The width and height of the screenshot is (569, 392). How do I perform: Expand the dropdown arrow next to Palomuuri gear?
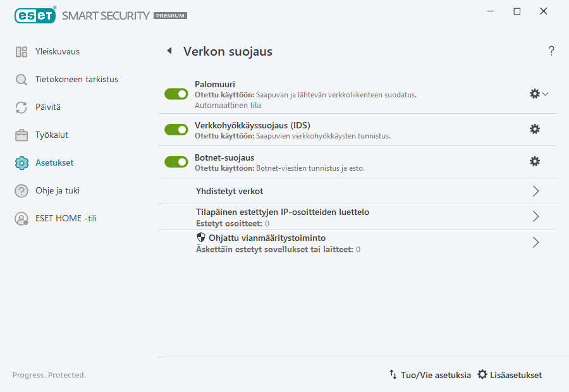point(545,93)
